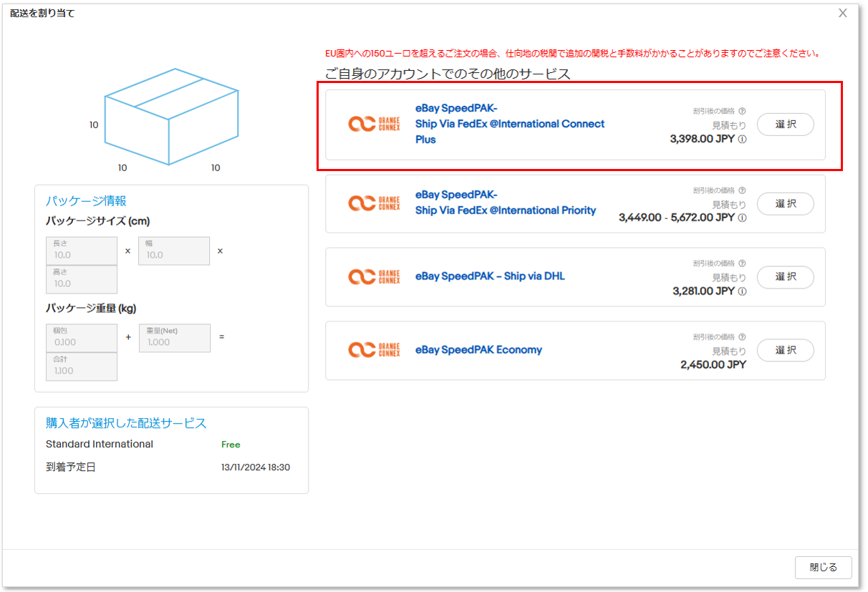The height and width of the screenshot is (592, 868).
Task: Click the 13/11/2024 18:30 arrival date
Action: [256, 467]
